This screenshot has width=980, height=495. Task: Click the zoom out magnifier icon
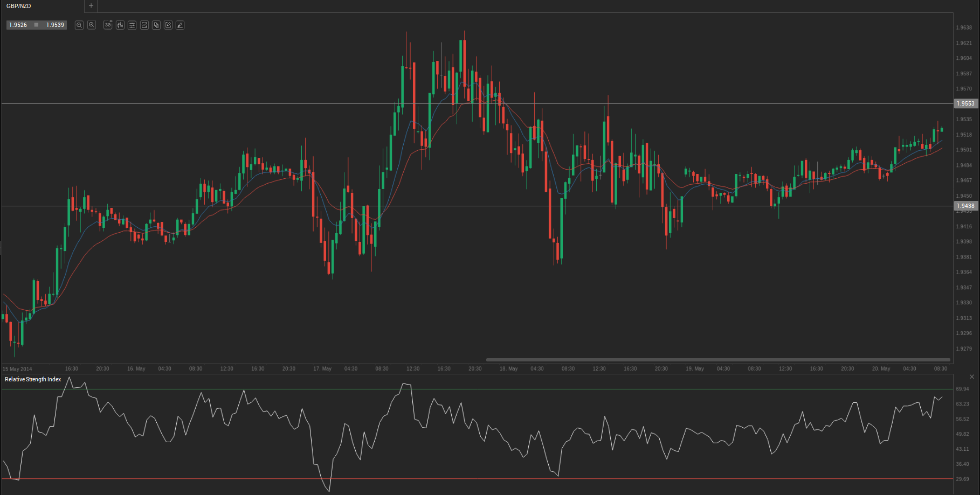(x=79, y=25)
